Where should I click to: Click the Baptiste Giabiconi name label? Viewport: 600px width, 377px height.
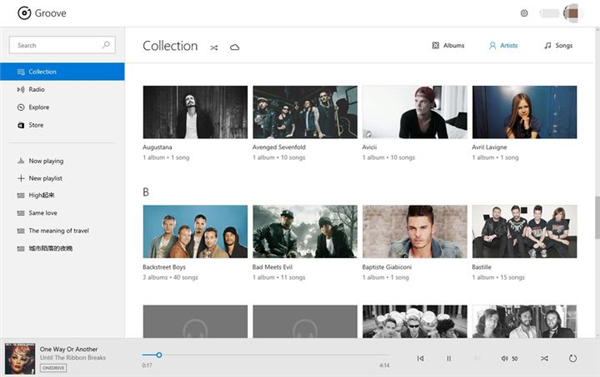click(x=387, y=267)
